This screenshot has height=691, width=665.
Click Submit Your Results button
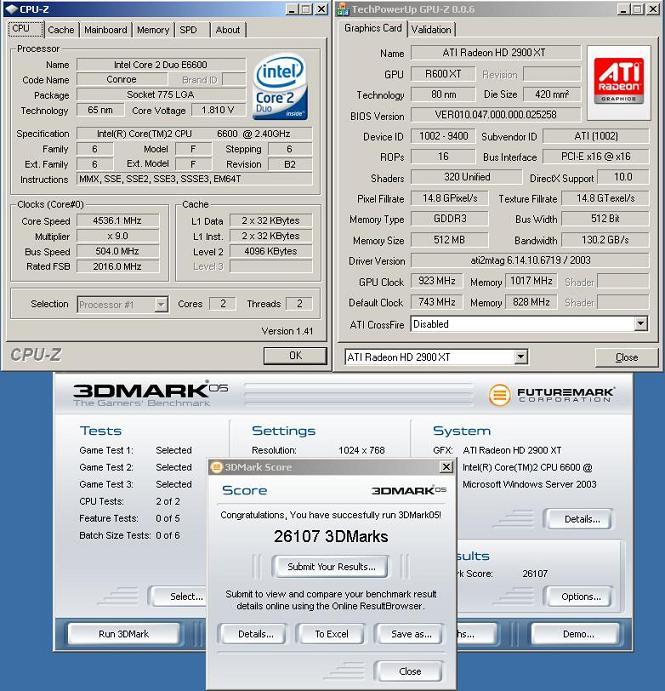pyautogui.click(x=331, y=566)
